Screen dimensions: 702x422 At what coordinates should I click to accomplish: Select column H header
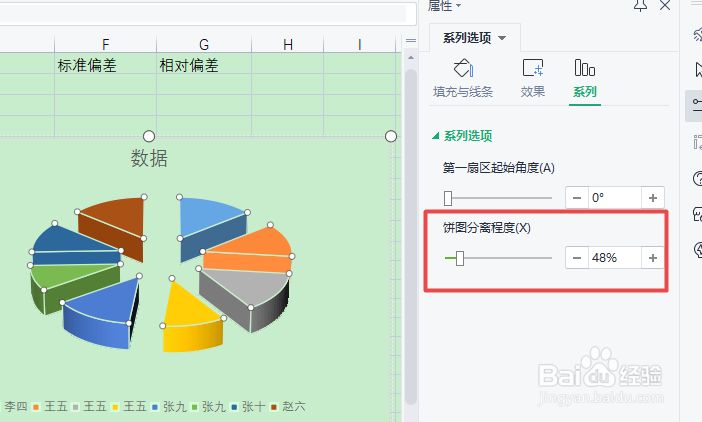pos(288,44)
